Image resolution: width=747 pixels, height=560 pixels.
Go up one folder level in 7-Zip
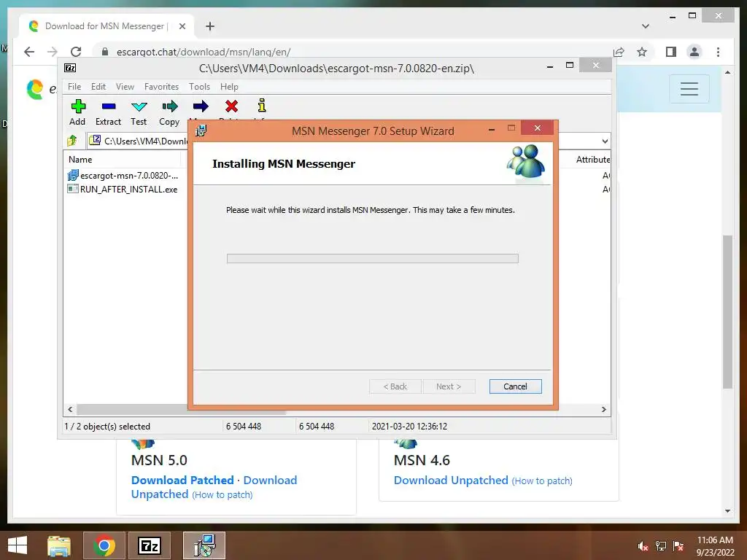72,141
